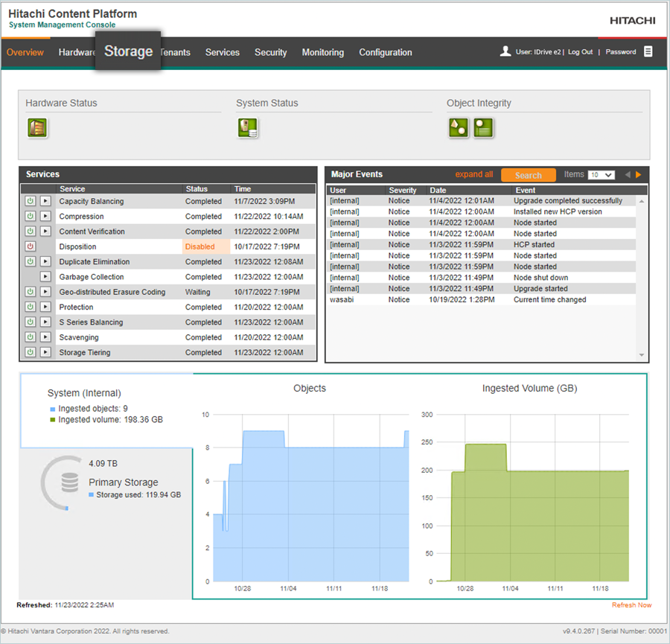The height and width of the screenshot is (644, 670).
Task: Open the Configuration menu
Action: (385, 53)
